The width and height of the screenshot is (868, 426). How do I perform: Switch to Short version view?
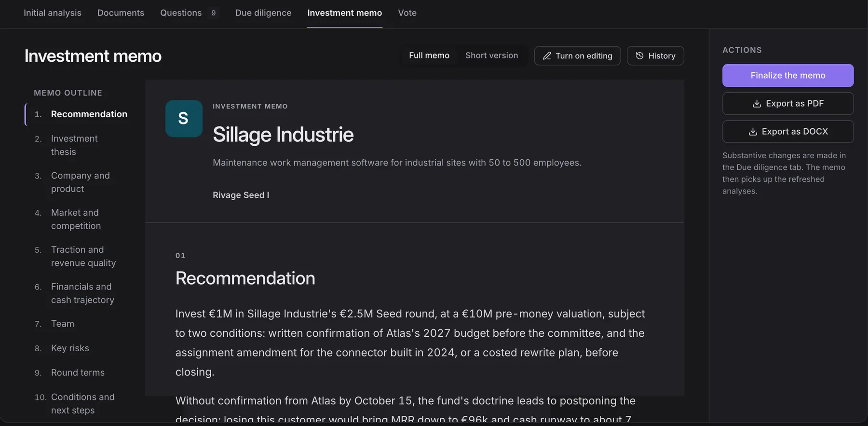click(491, 55)
